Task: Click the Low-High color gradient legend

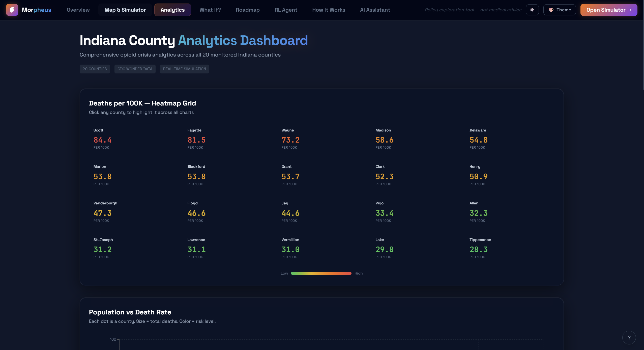Action: (321, 273)
